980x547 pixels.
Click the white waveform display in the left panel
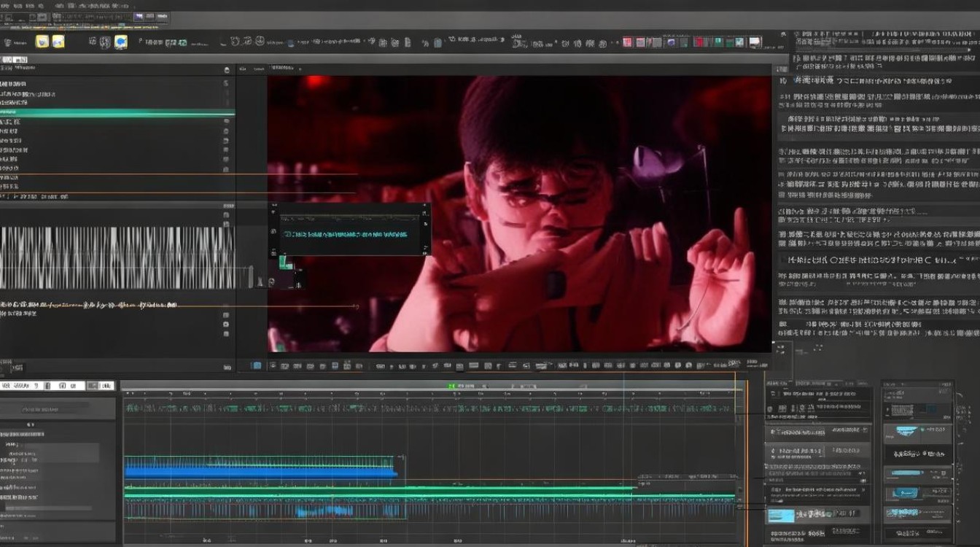point(117,257)
